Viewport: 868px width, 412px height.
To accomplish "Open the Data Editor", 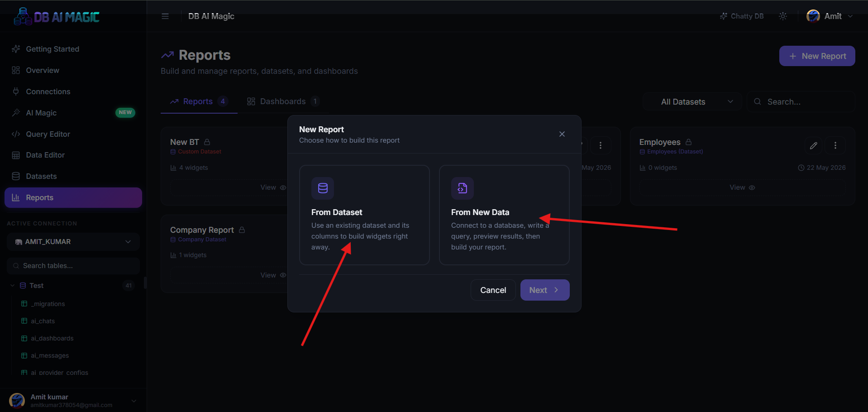I will point(73,155).
